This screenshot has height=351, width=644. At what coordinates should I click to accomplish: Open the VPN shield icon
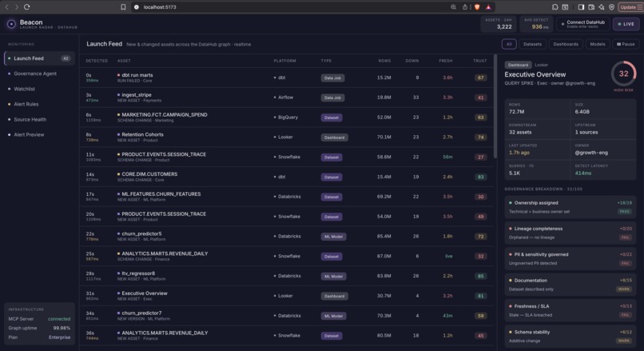pos(611,7)
